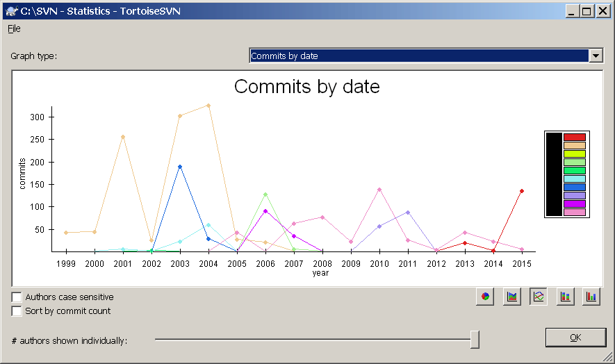Open the File menu

pos(14,28)
